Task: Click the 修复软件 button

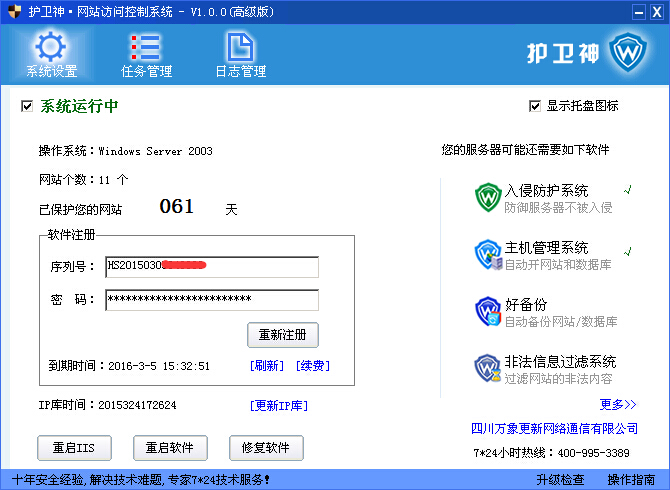Action: point(266,448)
